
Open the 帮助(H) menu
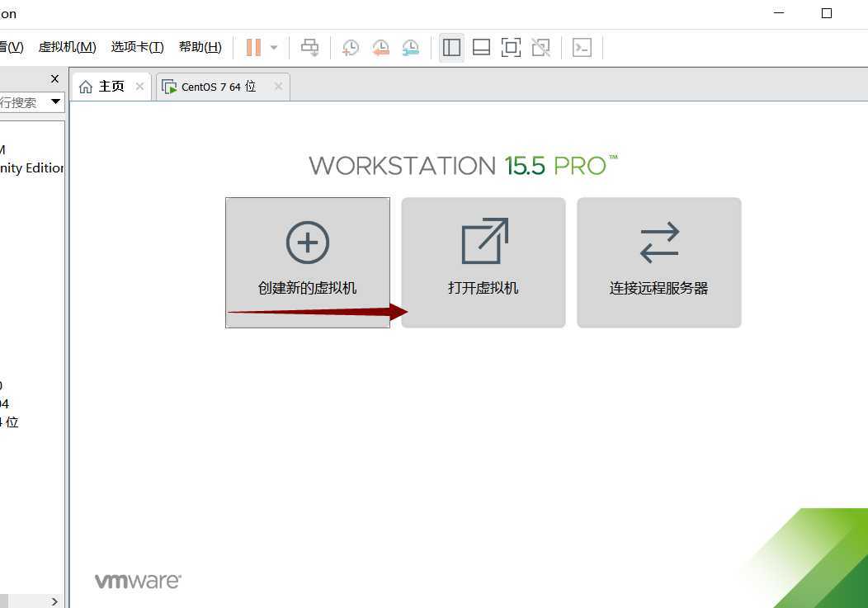(x=200, y=47)
